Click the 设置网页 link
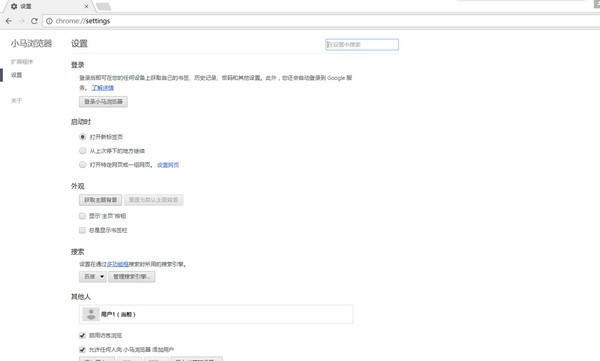The width and height of the screenshot is (600, 361). click(x=168, y=165)
